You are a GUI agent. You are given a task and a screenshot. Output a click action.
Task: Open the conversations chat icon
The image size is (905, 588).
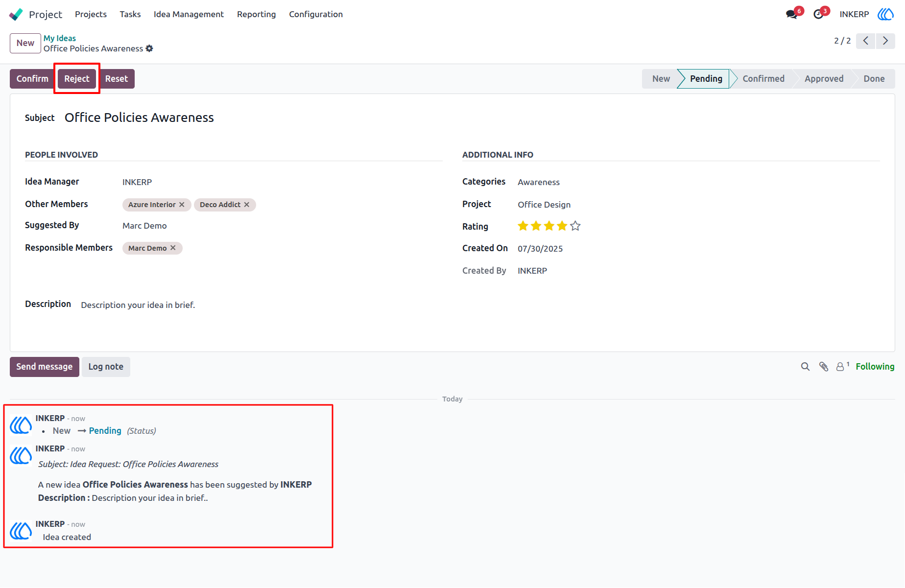pos(791,14)
